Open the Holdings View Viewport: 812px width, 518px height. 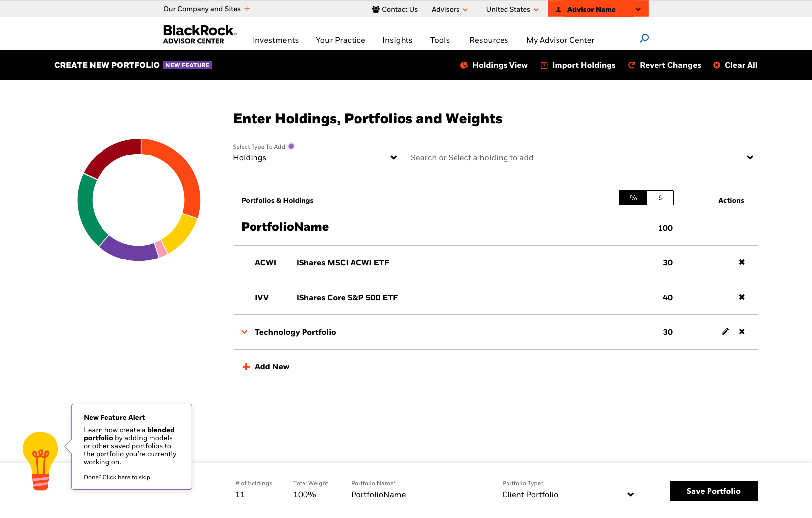click(494, 65)
